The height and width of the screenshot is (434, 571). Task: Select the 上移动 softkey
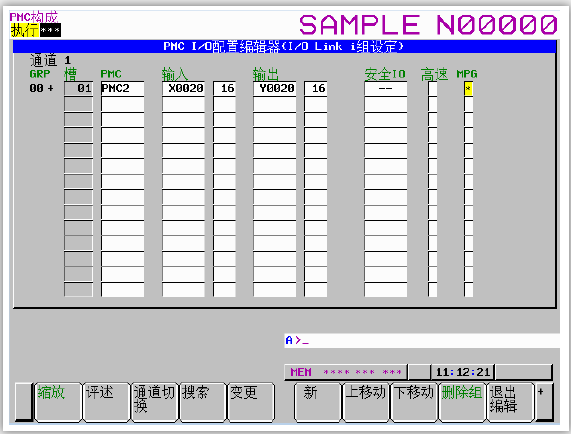pos(366,402)
